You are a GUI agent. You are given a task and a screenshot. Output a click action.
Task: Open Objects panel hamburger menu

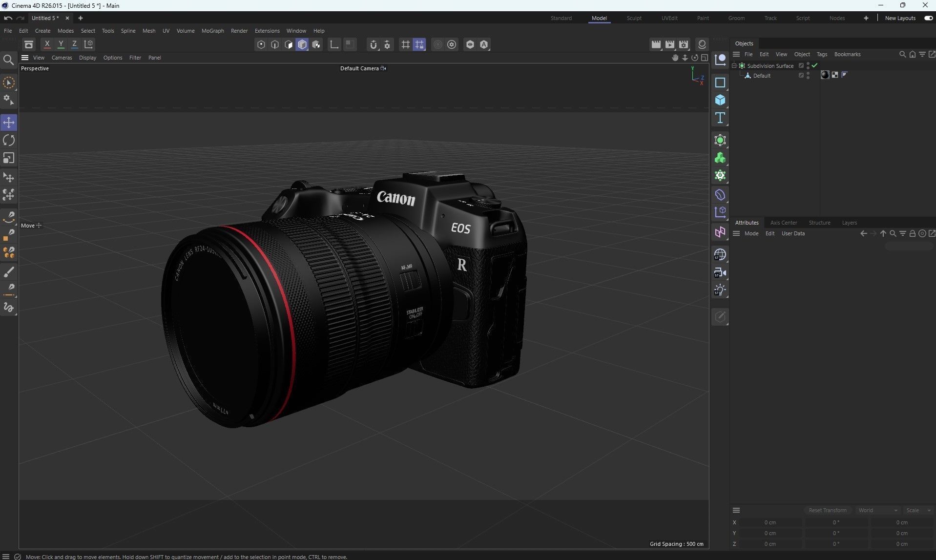pyautogui.click(x=736, y=54)
